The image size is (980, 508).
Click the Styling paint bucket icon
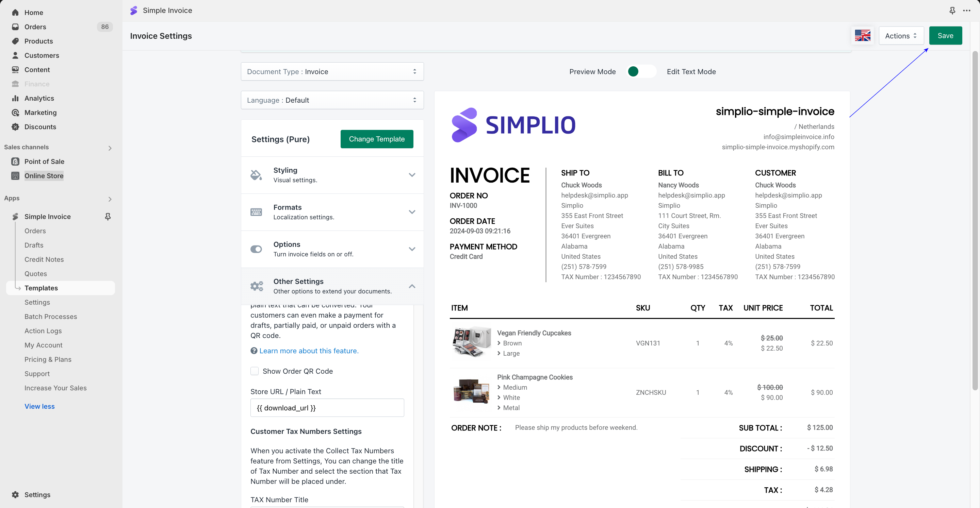[256, 175]
